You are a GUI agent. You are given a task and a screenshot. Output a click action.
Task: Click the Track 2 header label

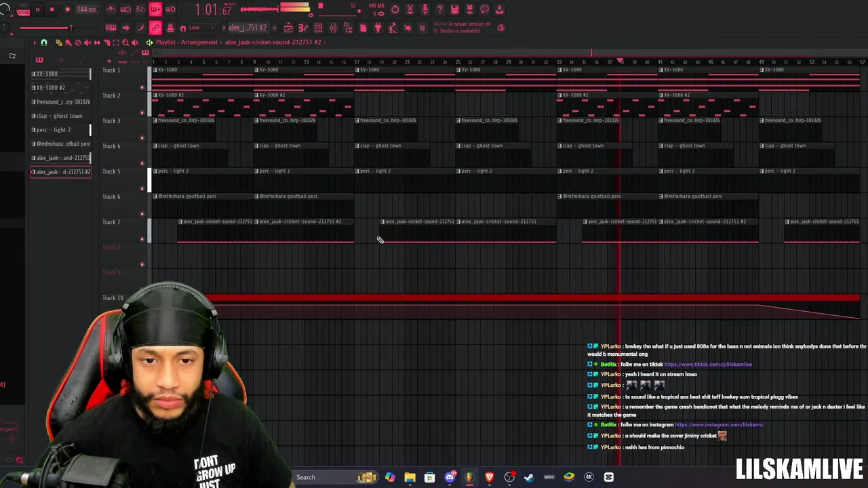(111, 96)
